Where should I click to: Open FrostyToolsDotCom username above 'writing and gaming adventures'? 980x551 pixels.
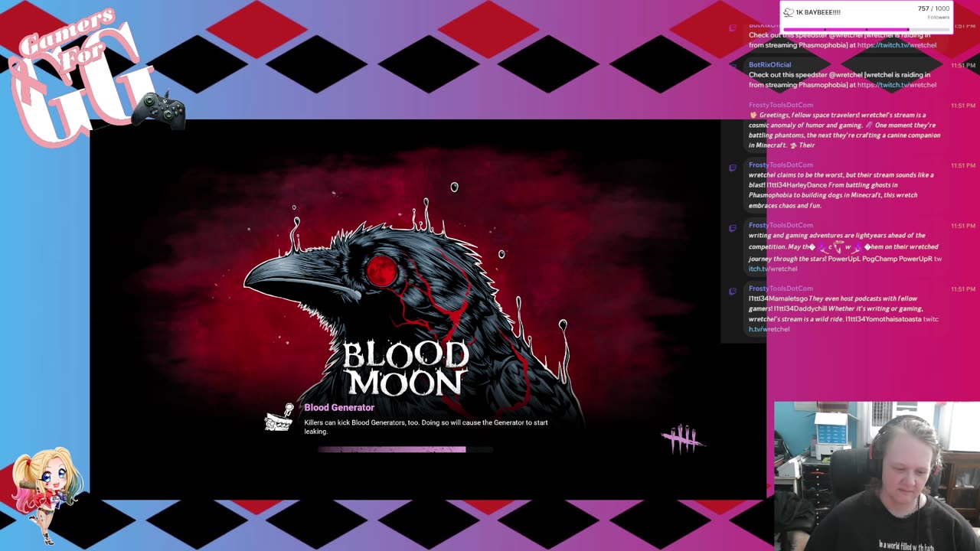[781, 225]
